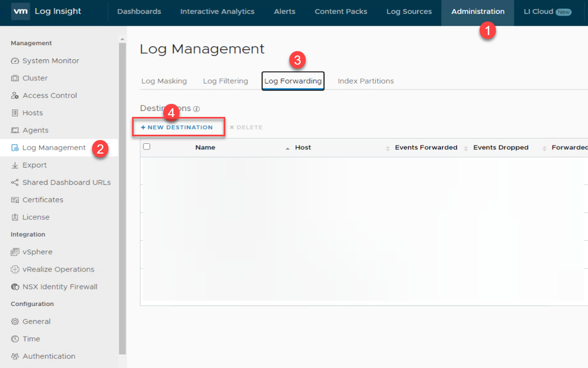Open the Index Partitions tab
588x368 pixels.
(365, 81)
